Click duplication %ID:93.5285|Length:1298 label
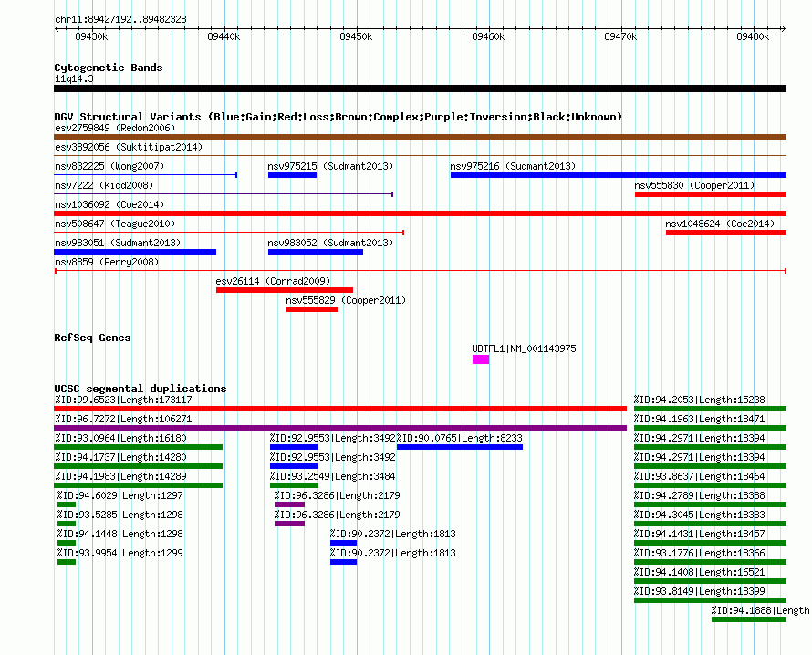 pyautogui.click(x=120, y=515)
